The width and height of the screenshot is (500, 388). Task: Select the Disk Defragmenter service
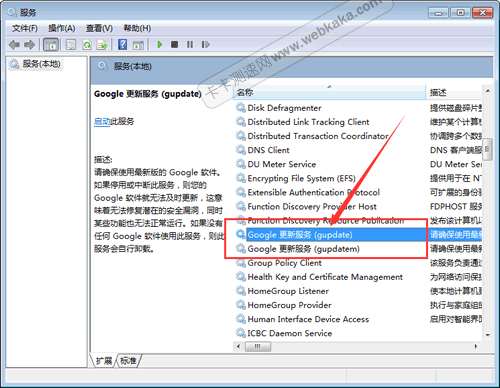(x=284, y=108)
